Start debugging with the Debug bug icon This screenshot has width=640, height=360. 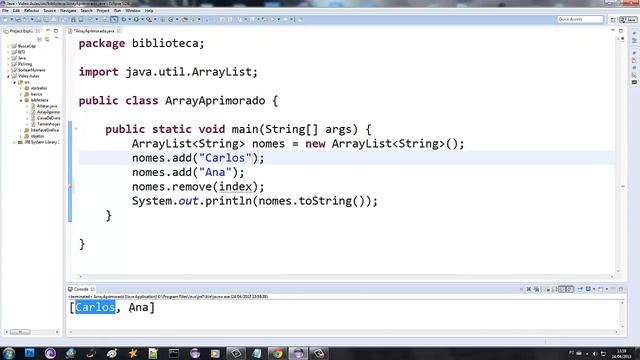coord(124,19)
